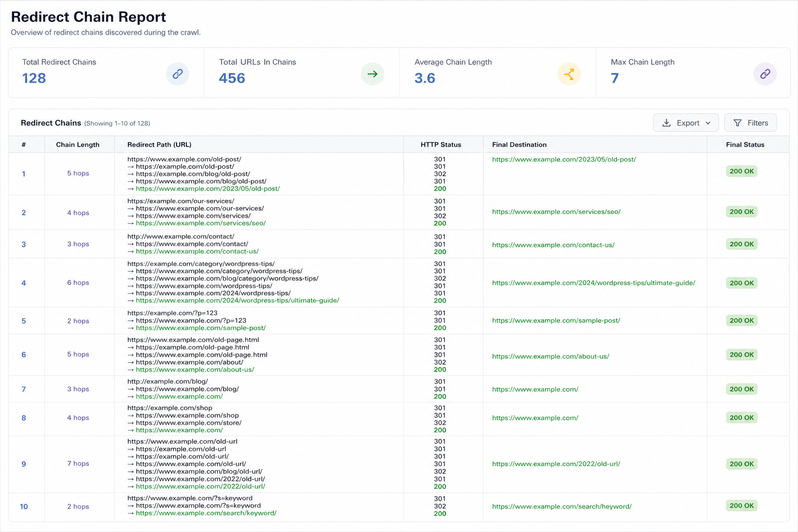
Task: Sort by Final Status column header
Action: (x=745, y=144)
